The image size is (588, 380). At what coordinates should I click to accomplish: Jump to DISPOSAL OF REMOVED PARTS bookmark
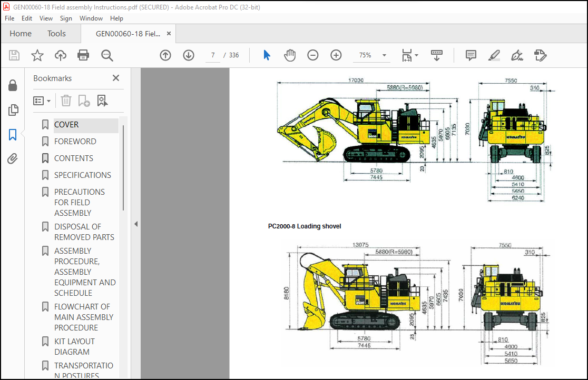84,232
